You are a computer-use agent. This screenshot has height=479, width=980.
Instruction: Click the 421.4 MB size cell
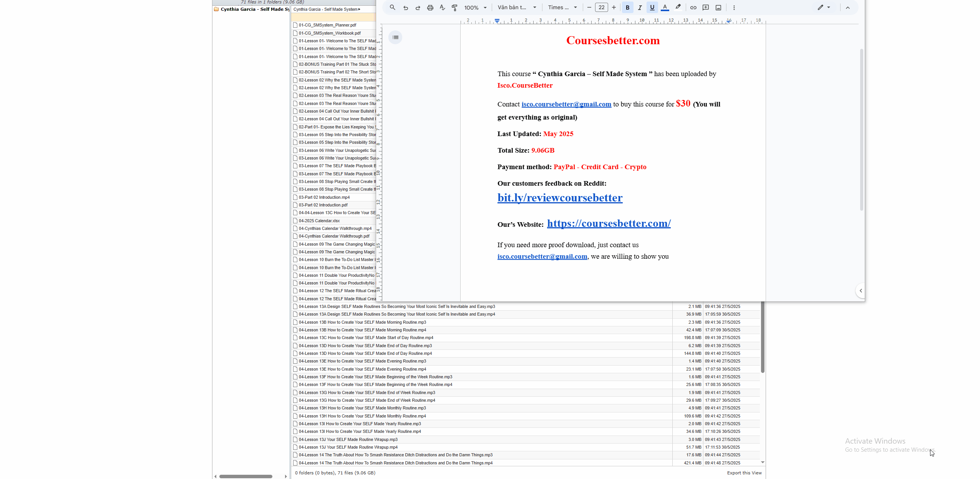click(692, 463)
